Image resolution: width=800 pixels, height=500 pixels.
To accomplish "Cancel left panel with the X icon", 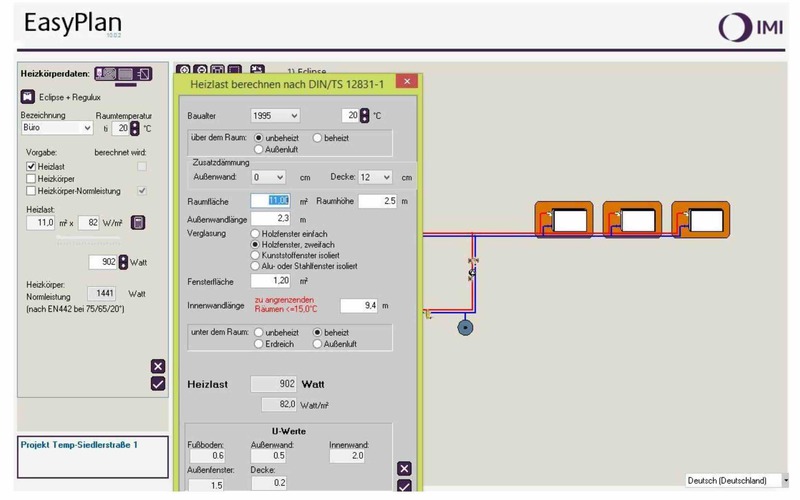I will click(x=157, y=366).
